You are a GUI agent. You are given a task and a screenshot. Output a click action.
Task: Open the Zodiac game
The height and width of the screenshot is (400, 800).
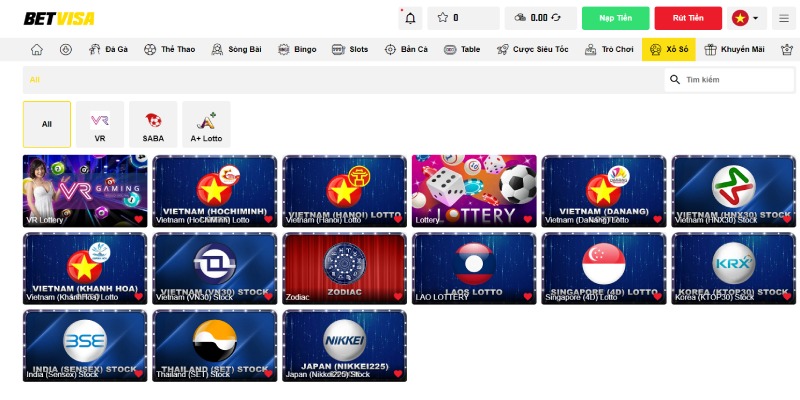344,268
